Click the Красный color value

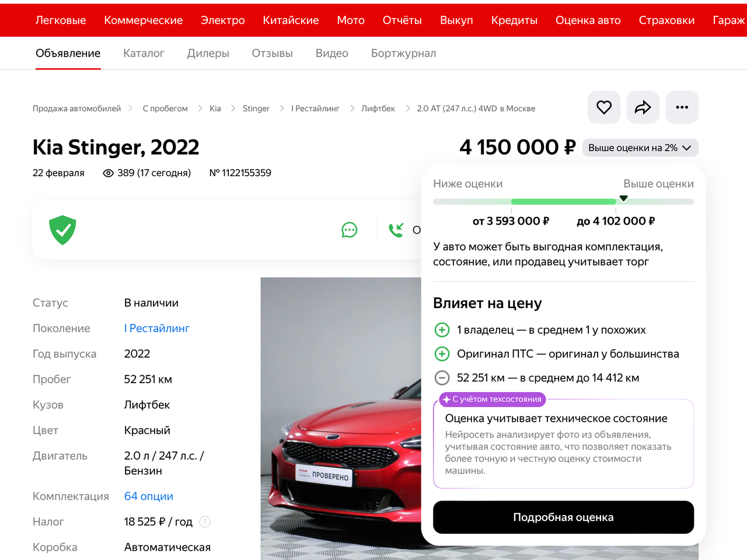point(147,430)
